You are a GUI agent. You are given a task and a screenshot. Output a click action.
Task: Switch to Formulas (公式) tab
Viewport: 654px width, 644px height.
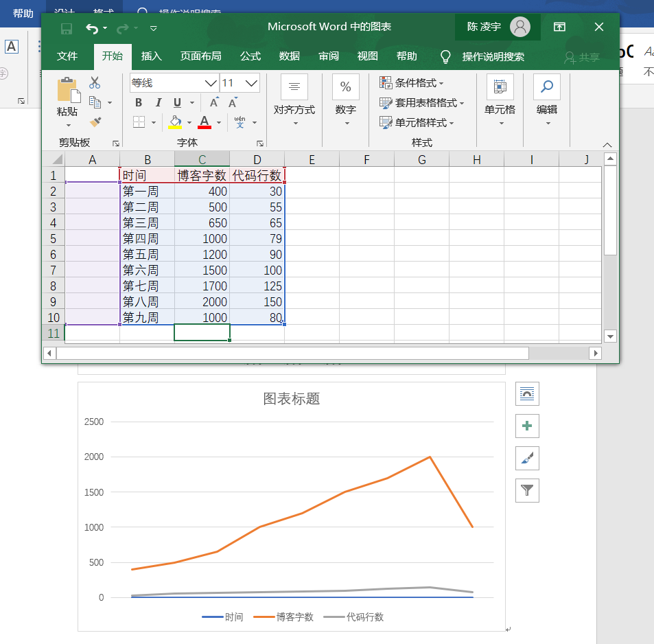tap(250, 56)
